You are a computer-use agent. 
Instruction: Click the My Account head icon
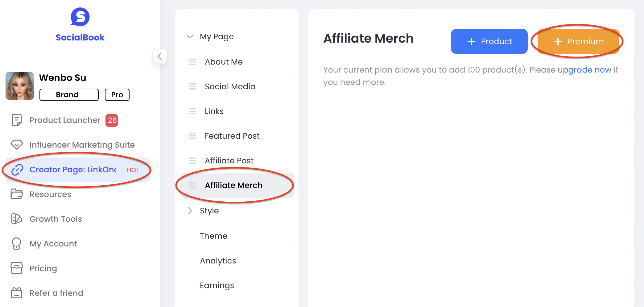(x=17, y=243)
